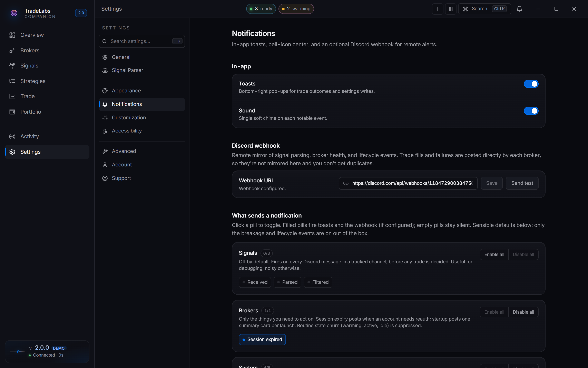Click the Support lifebuoy icon

click(105, 178)
